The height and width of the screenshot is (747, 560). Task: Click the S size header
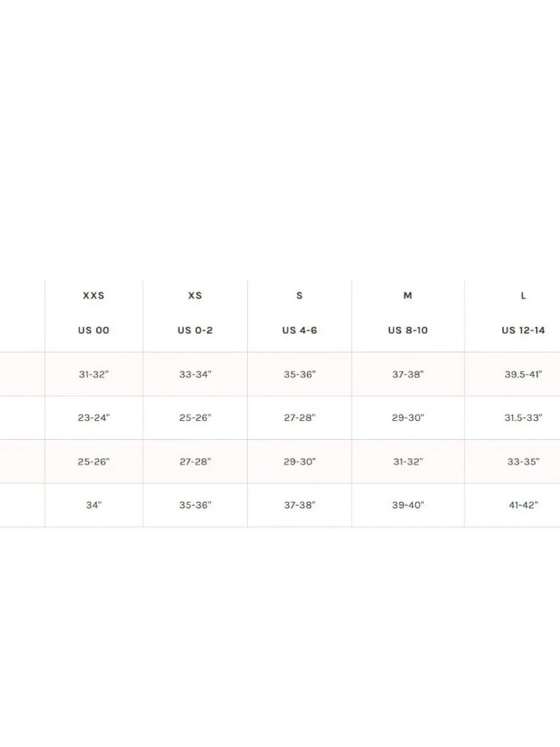click(x=300, y=295)
